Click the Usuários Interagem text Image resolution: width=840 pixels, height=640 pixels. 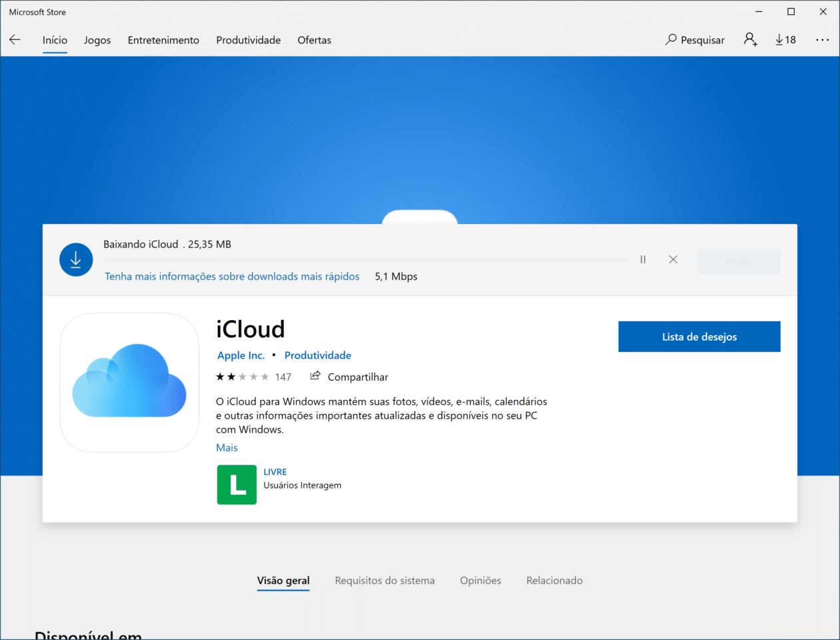302,485
